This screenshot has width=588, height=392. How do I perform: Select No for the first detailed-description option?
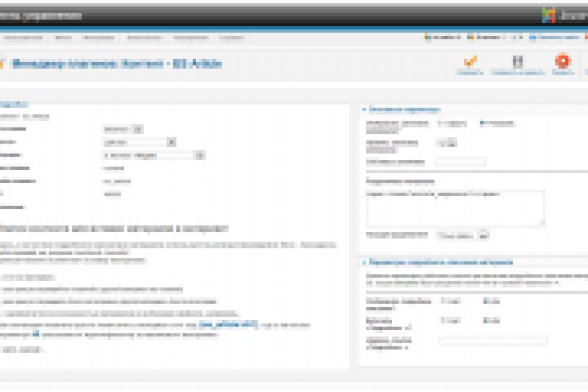(443, 301)
